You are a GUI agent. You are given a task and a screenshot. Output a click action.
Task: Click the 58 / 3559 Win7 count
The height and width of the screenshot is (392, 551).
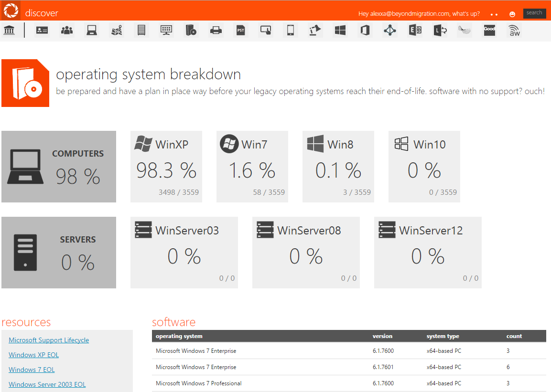(x=269, y=192)
